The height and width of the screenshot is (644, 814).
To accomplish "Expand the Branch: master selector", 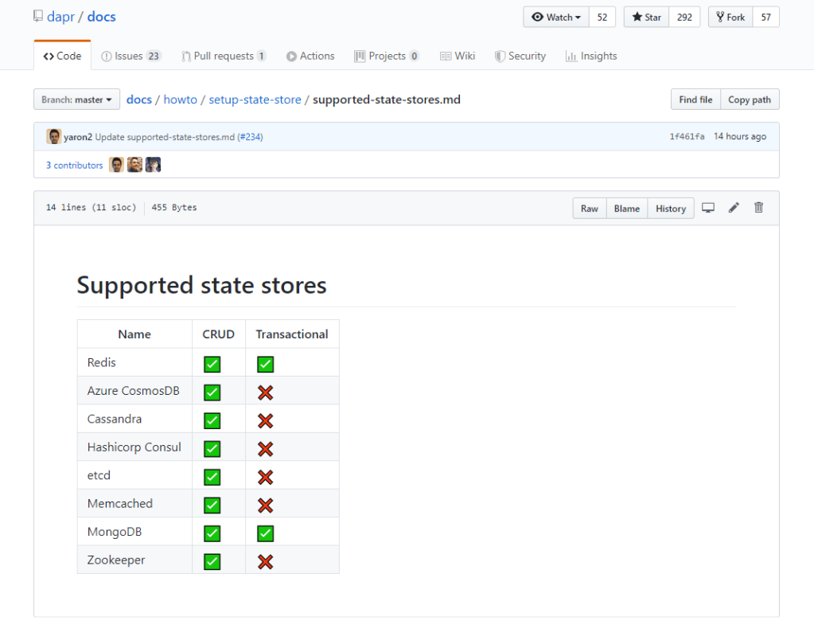I will pyautogui.click(x=76, y=100).
